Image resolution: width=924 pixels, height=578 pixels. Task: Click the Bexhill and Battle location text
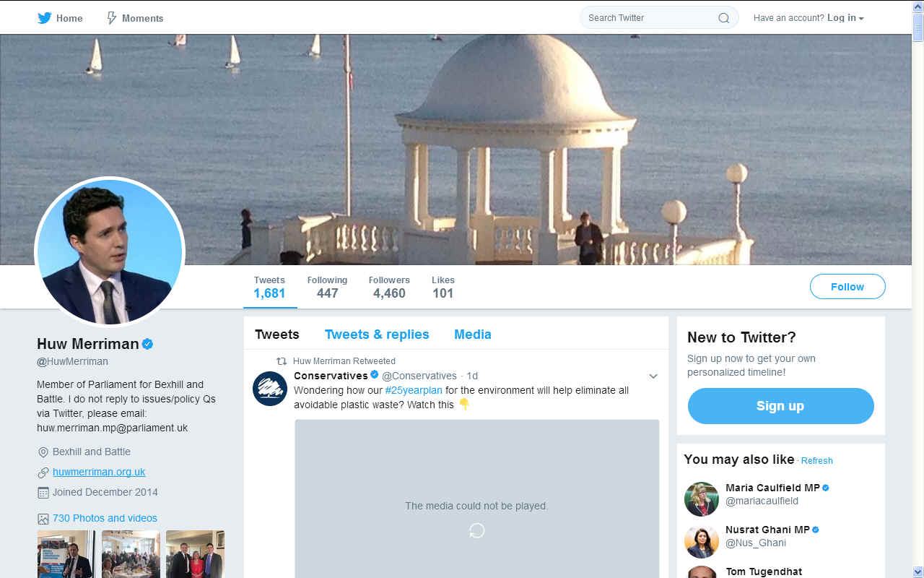tap(92, 452)
